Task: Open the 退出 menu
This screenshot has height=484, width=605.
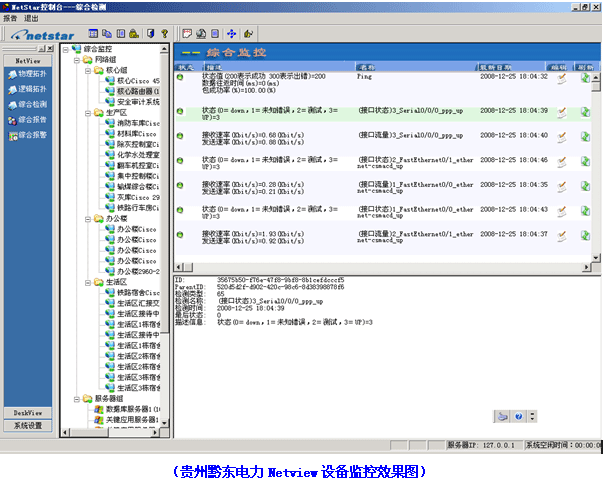Action: (33, 18)
